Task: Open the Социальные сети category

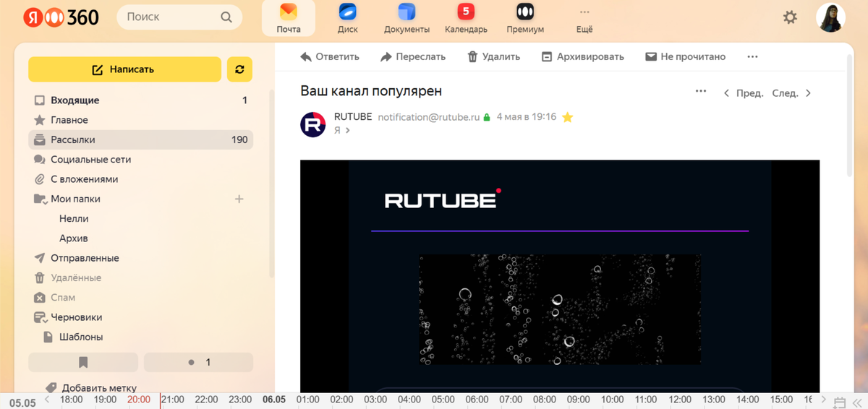Action: [140, 159]
